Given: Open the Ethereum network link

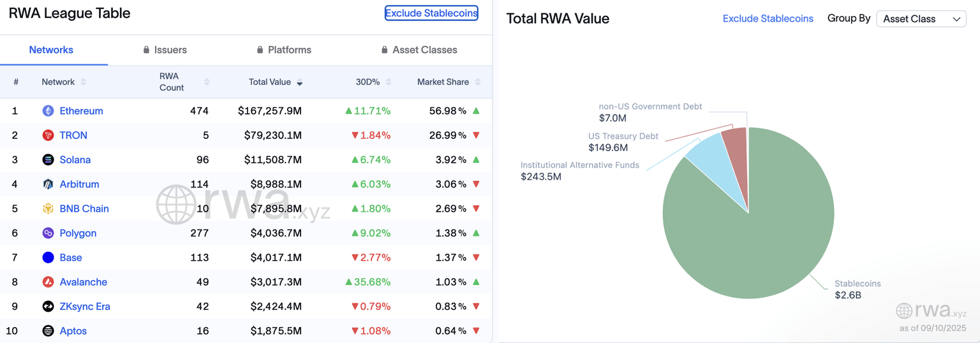Looking at the screenshot, I should 81,111.
